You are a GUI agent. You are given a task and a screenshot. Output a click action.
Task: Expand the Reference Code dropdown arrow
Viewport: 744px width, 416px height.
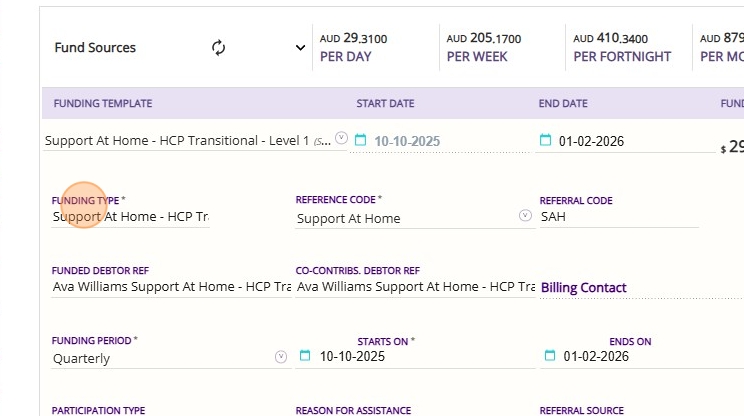(526, 215)
